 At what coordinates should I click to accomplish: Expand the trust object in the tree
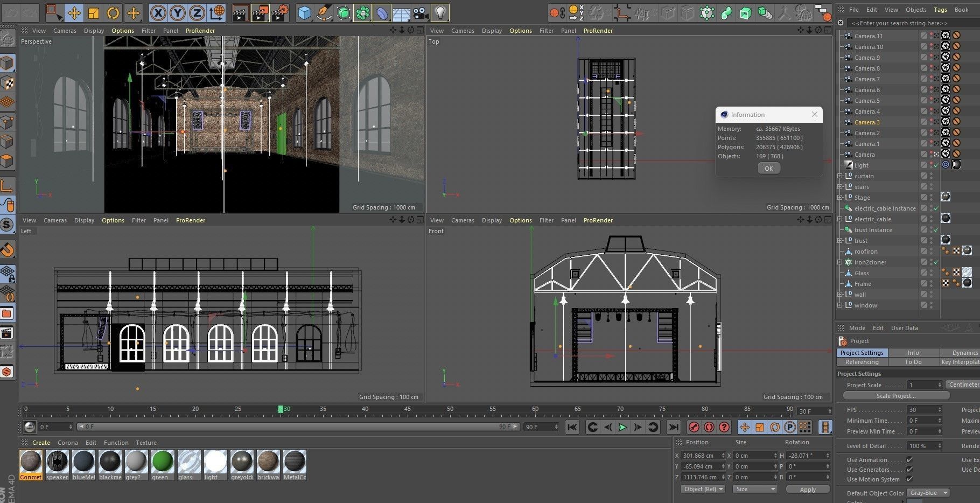(840, 241)
